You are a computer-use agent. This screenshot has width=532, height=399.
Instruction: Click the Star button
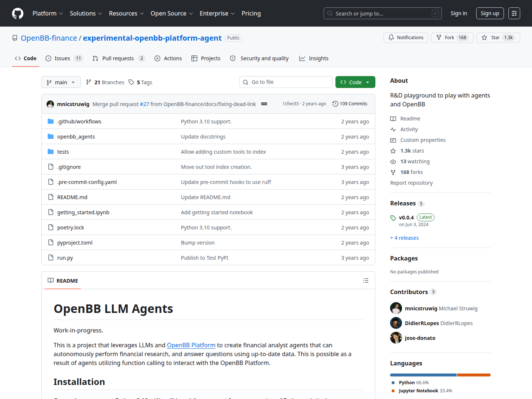point(498,38)
